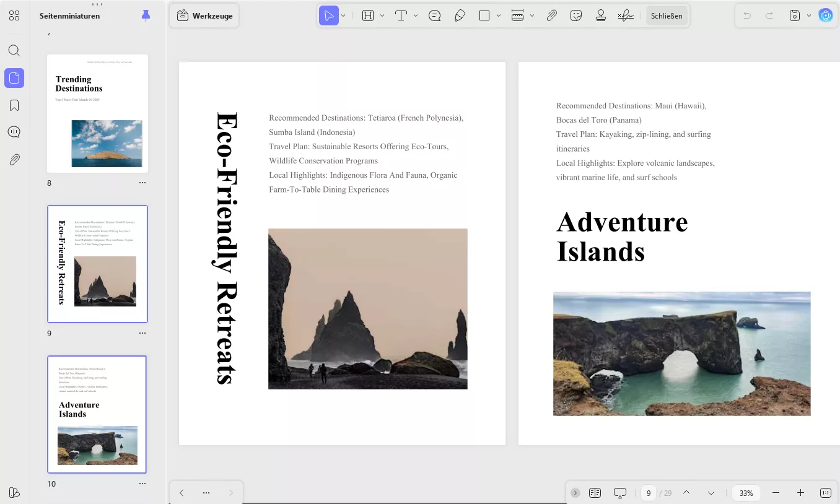Open the save options dropdown arrow
The height and width of the screenshot is (504, 840).
(808, 15)
